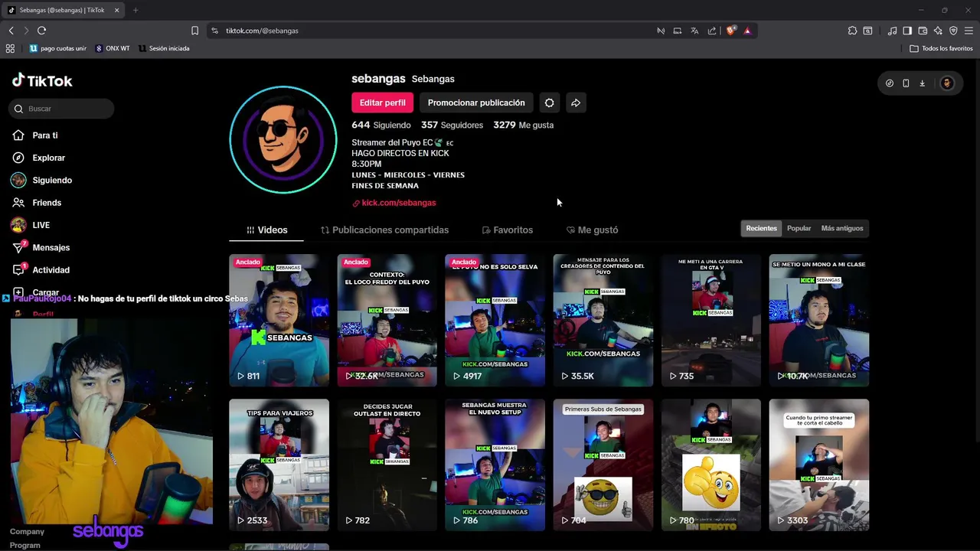Click TikTok coin icon top right
Viewport: 980px width, 551px height.
pyautogui.click(x=889, y=83)
